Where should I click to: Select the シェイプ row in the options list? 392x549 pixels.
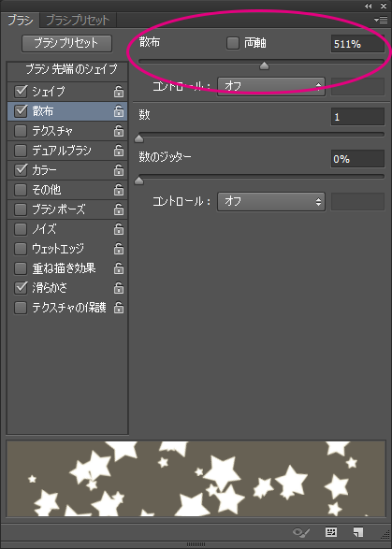[67, 92]
